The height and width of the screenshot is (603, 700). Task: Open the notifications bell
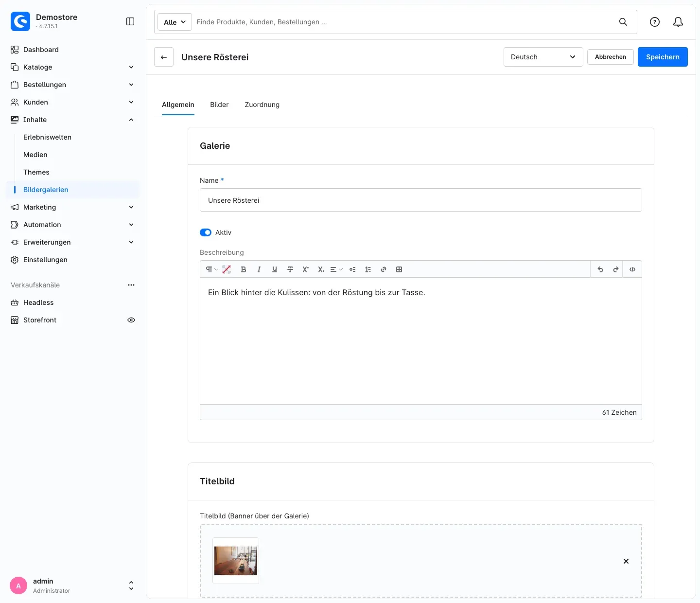[678, 22]
